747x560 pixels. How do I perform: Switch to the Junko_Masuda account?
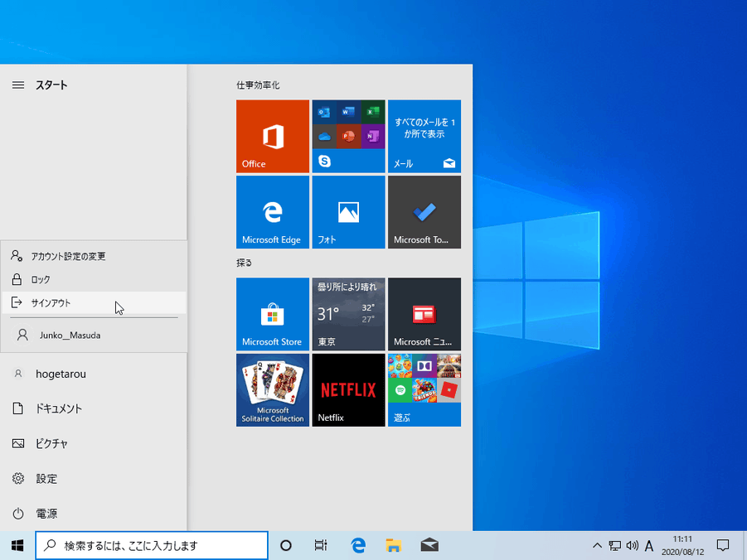coord(94,336)
